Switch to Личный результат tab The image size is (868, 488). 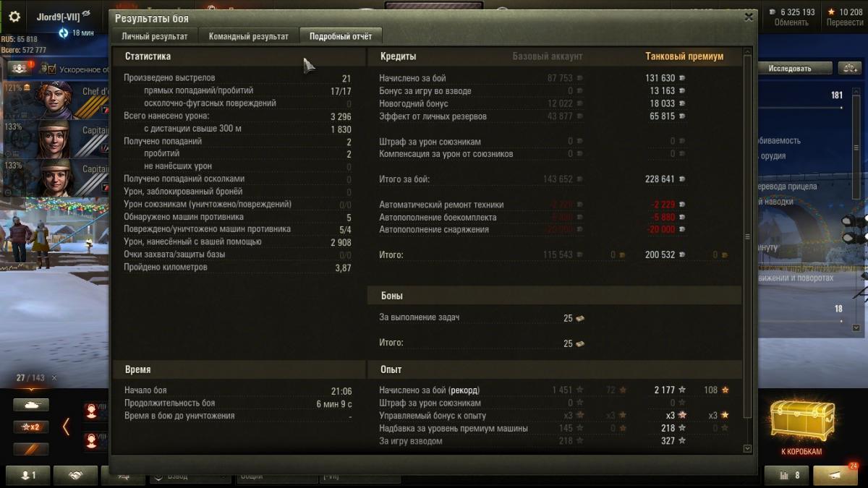click(x=155, y=36)
